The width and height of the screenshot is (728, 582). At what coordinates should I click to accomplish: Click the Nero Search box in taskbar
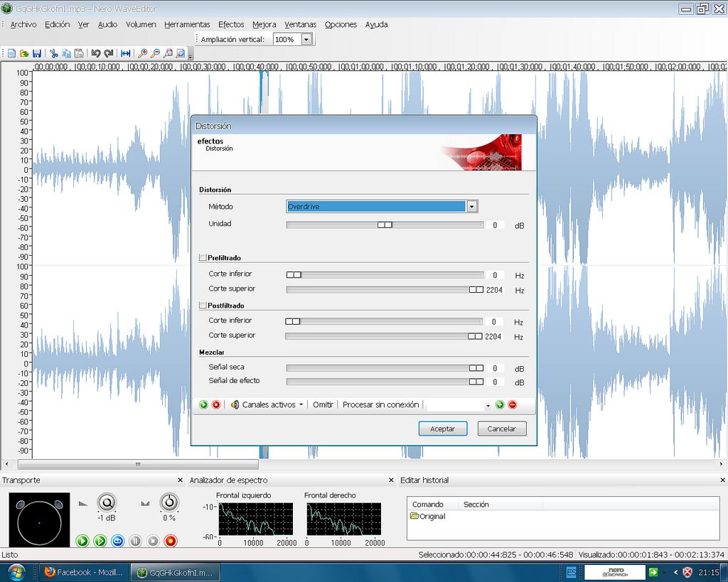(x=615, y=572)
